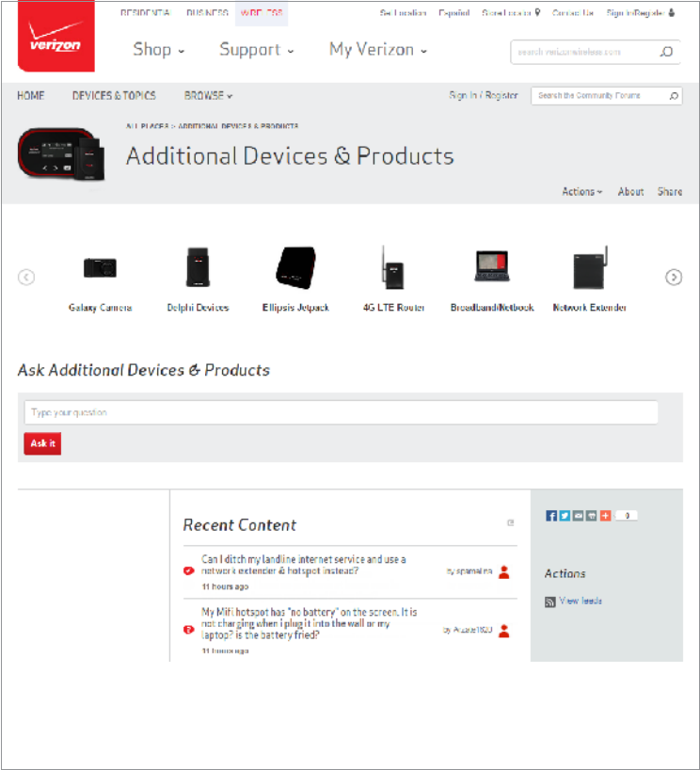Switch to the Business tab
This screenshot has width=700, height=770.
tap(207, 13)
